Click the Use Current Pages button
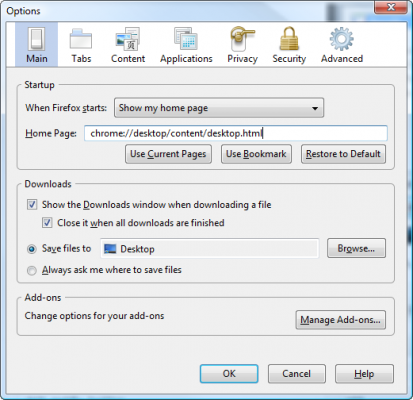The image size is (413, 400). coord(168,154)
